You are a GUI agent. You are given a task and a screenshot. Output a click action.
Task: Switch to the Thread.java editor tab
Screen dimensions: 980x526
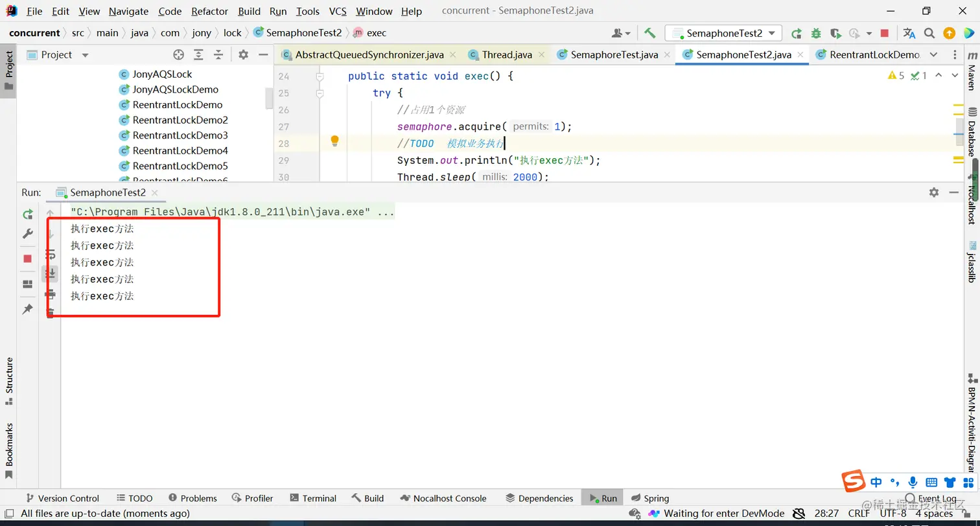(x=506, y=55)
